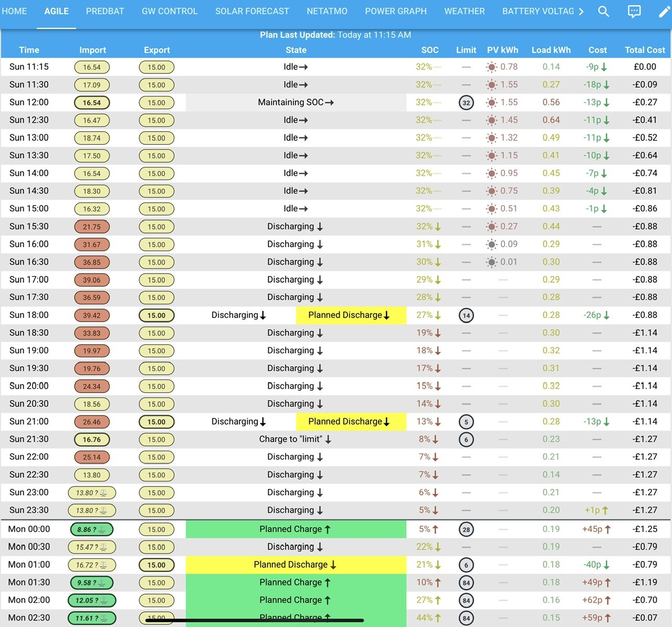Click the limit circle 32 at Sun 12:00
This screenshot has width=672, height=627.
(466, 103)
